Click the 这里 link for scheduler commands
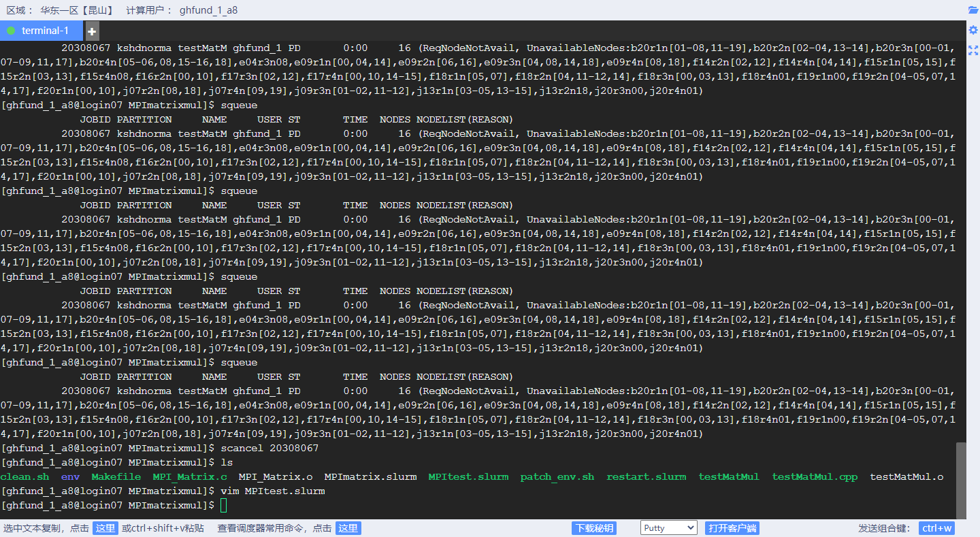Viewport: 980px width, 537px height. coord(348,528)
